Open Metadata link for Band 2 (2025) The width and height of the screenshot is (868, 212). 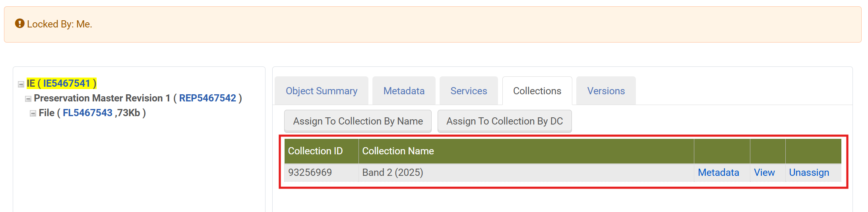pyautogui.click(x=718, y=173)
